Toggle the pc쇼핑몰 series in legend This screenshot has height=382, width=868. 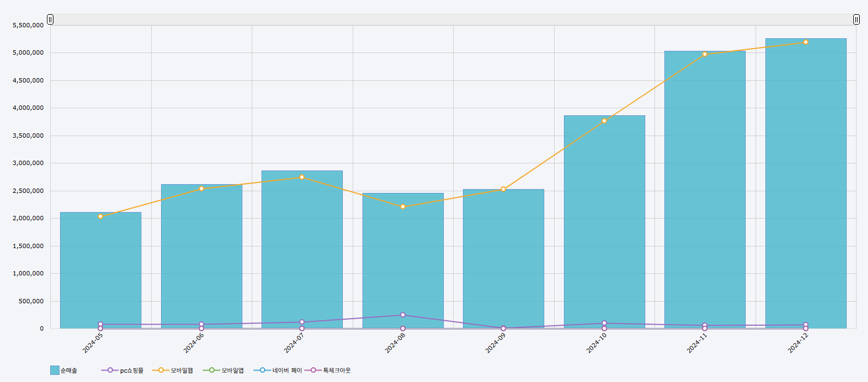pyautogui.click(x=110, y=371)
